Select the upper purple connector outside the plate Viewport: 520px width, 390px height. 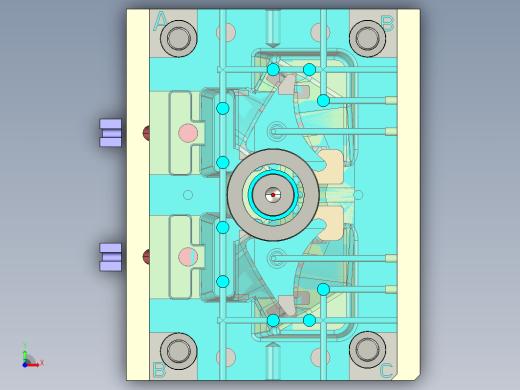(x=111, y=133)
